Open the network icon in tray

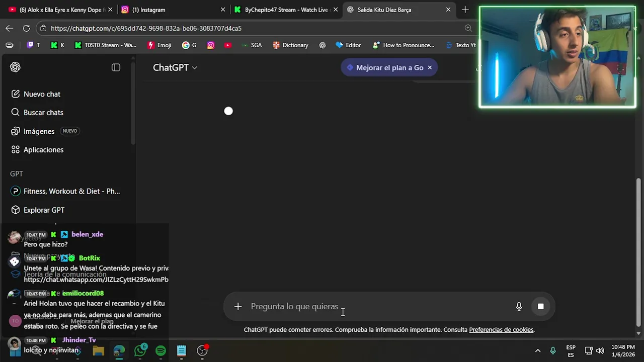(588, 350)
